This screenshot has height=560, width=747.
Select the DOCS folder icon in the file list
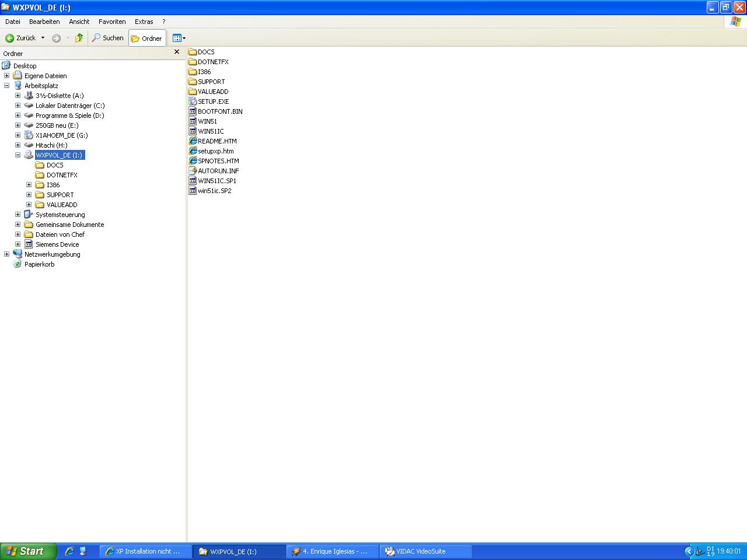pyautogui.click(x=193, y=52)
